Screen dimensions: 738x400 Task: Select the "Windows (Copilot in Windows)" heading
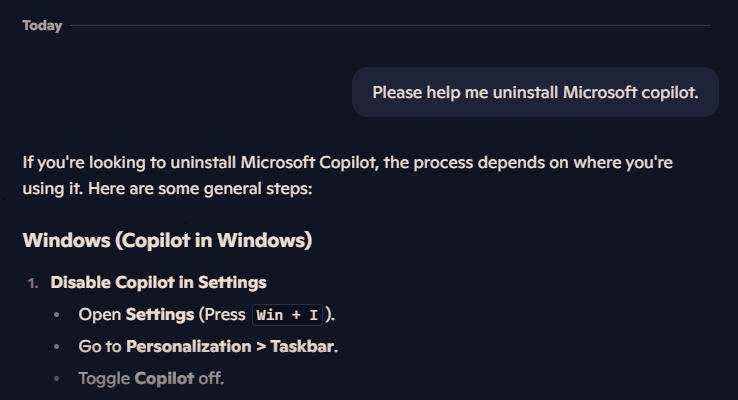[167, 241]
